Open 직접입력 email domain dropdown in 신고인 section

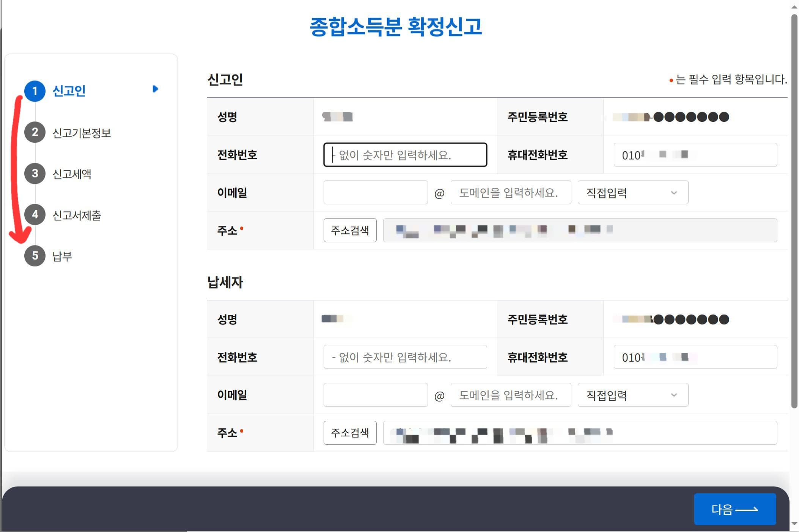632,193
